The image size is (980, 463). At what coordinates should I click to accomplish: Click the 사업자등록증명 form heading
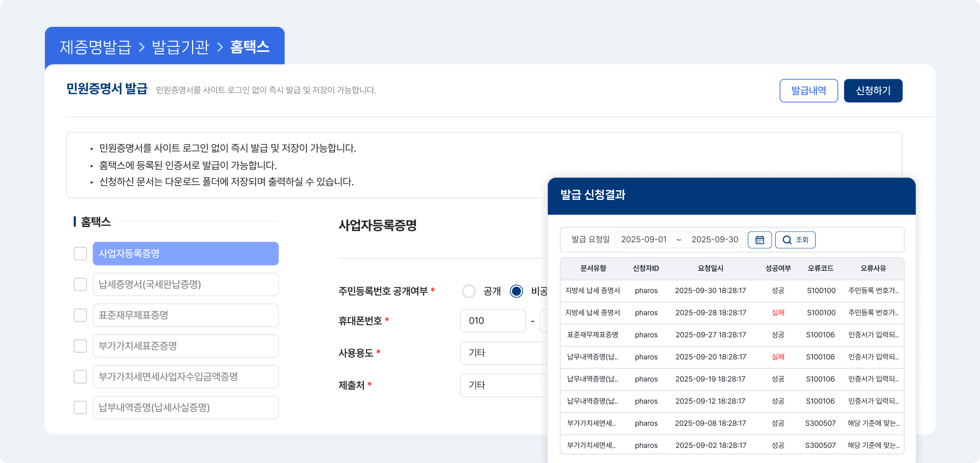click(378, 225)
